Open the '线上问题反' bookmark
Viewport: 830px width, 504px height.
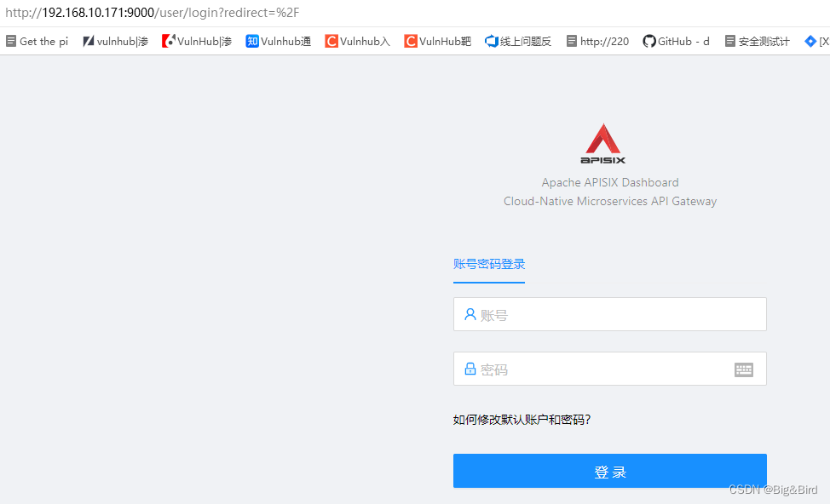[x=518, y=41]
